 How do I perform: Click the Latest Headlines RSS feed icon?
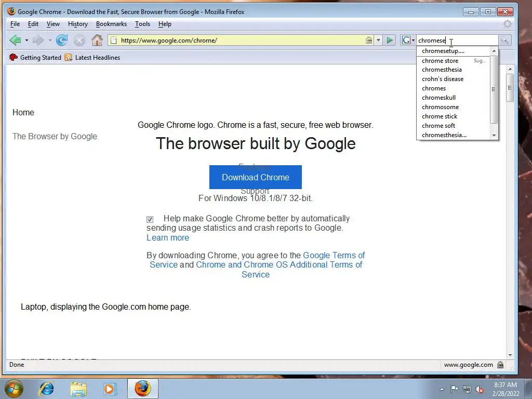(x=68, y=57)
